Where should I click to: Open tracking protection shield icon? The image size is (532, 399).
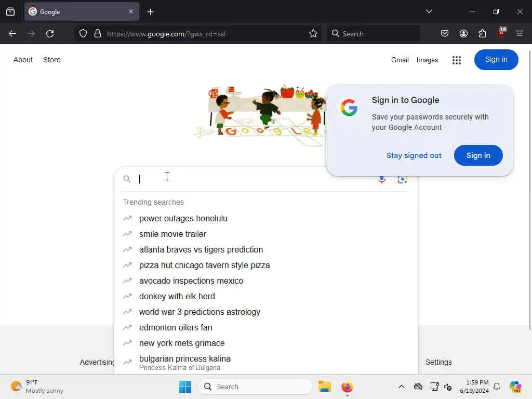click(x=83, y=34)
